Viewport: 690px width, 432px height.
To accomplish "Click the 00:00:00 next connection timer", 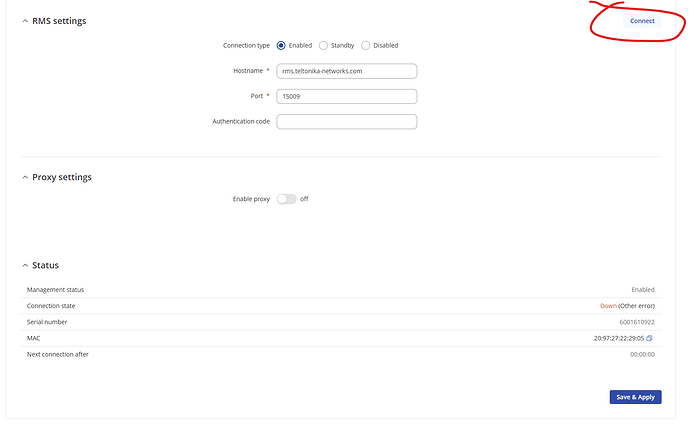I will point(642,354).
